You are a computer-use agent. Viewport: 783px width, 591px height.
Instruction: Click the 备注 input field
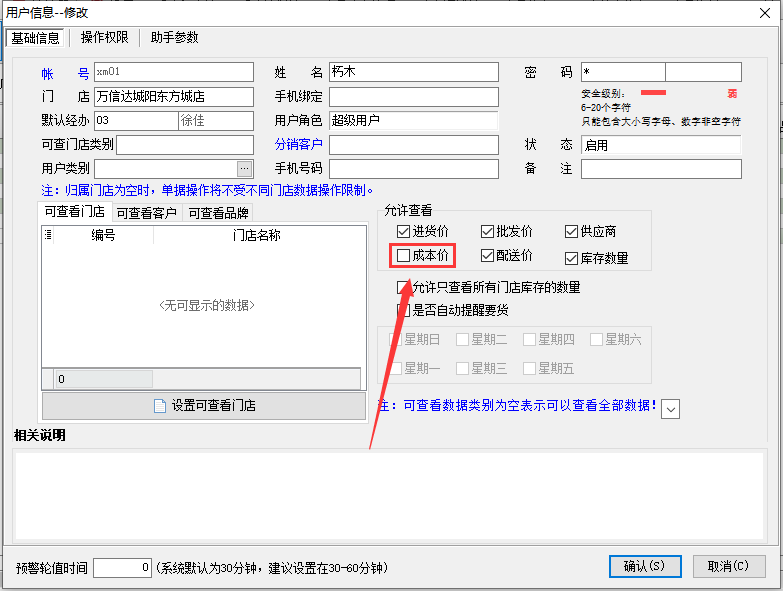tap(661, 169)
